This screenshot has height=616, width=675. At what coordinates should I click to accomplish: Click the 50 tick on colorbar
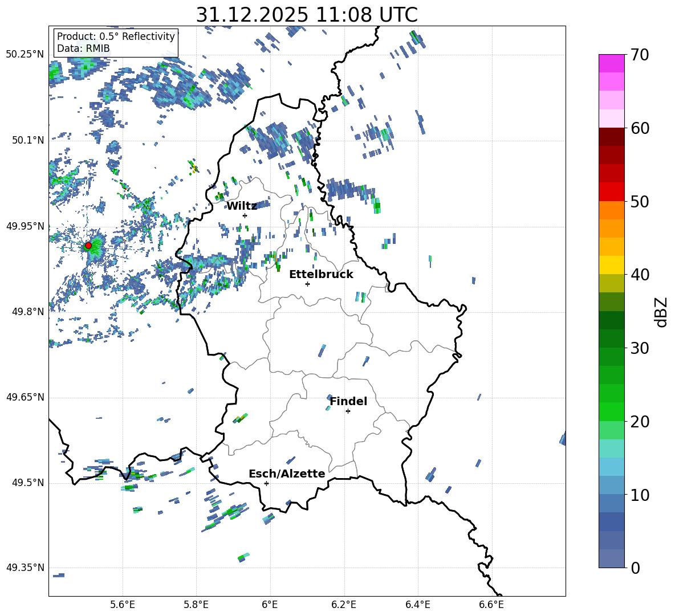[640, 201]
